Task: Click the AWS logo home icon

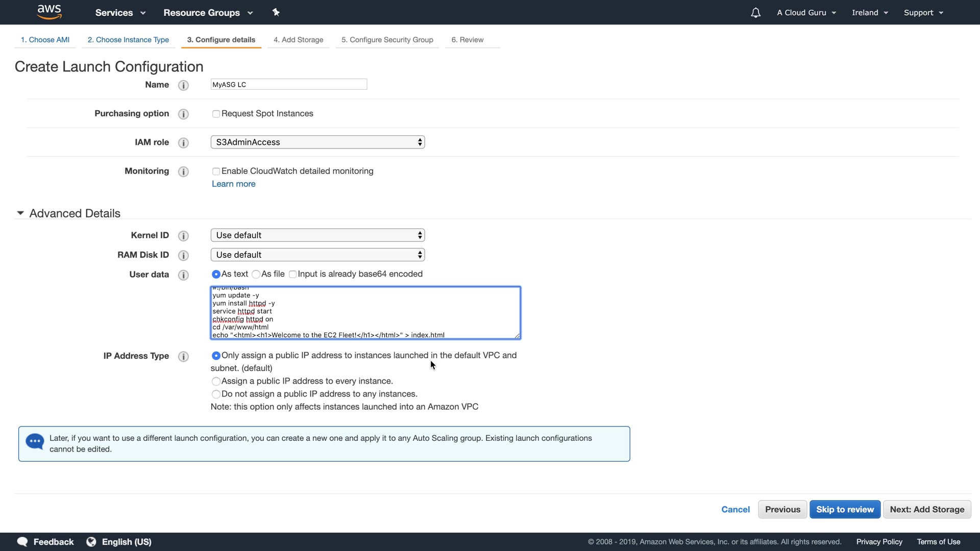Action: click(49, 12)
